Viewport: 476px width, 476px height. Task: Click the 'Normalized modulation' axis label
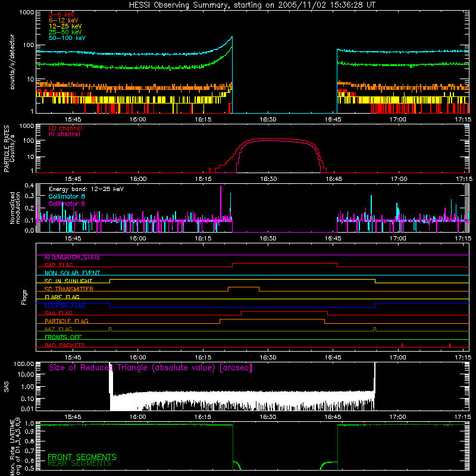tap(15, 208)
